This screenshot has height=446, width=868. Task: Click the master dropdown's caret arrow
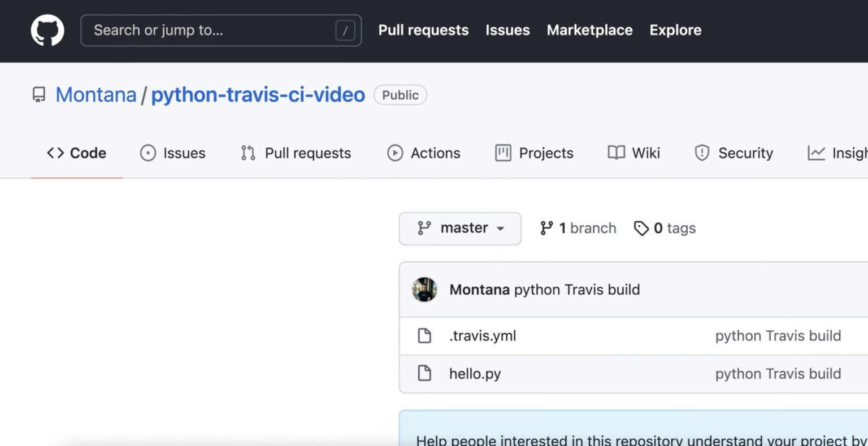[x=500, y=229]
